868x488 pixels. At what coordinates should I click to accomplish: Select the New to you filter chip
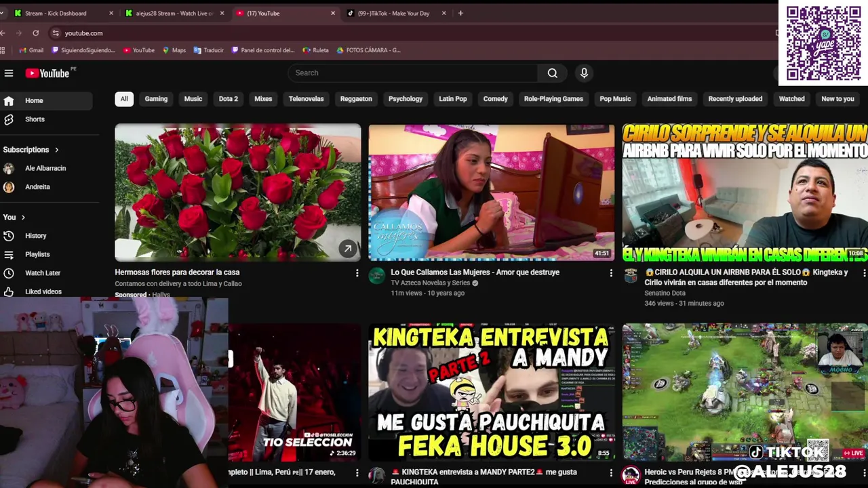coord(837,99)
